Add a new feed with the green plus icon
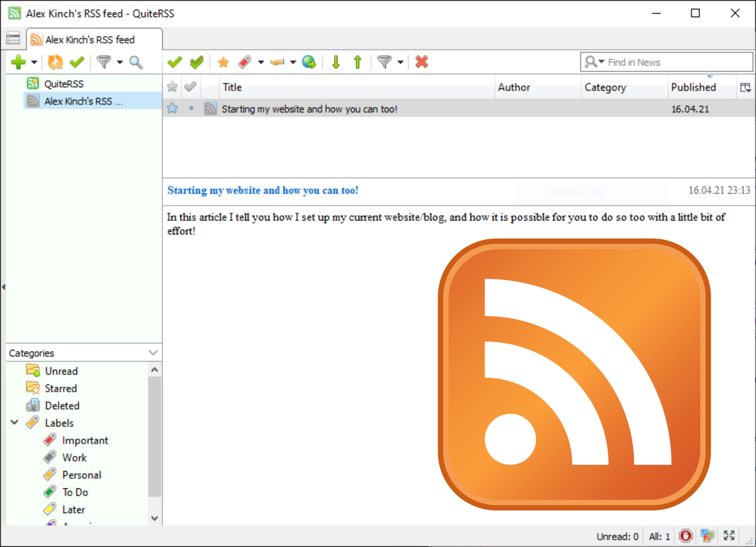This screenshot has height=547, width=756. [18, 61]
